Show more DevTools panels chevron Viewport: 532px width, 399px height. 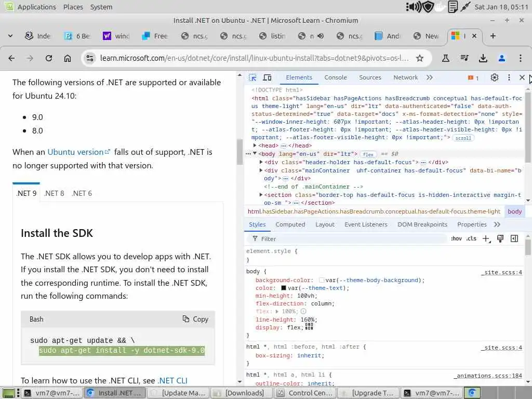click(430, 78)
